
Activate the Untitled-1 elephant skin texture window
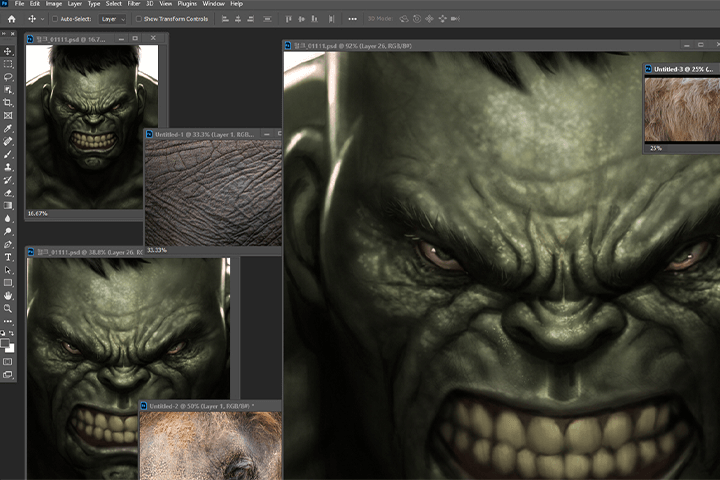click(204, 135)
